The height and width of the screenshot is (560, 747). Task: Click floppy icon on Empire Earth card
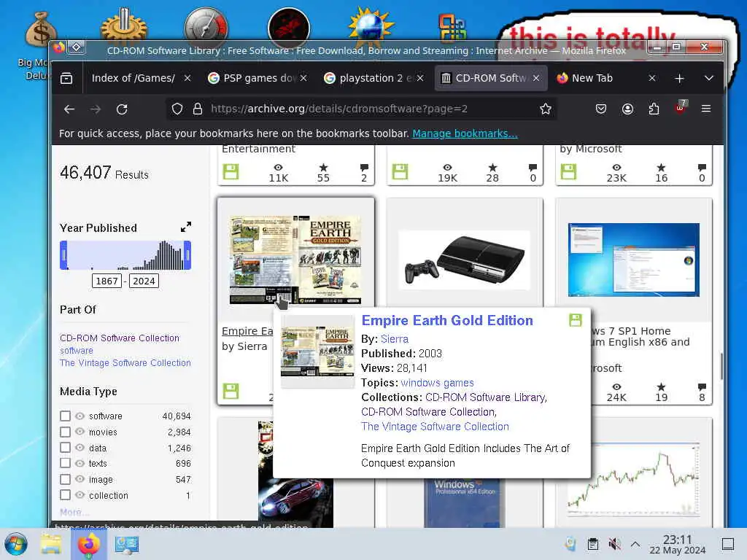pos(231,391)
